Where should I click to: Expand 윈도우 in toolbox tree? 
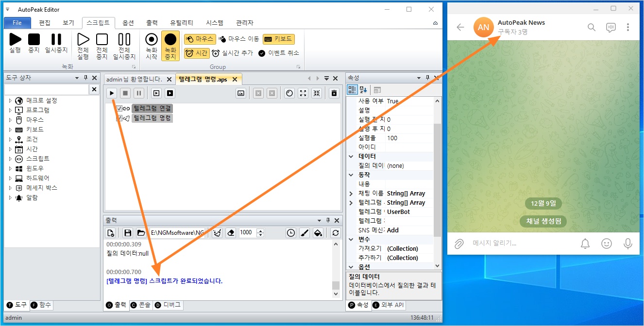[10, 168]
